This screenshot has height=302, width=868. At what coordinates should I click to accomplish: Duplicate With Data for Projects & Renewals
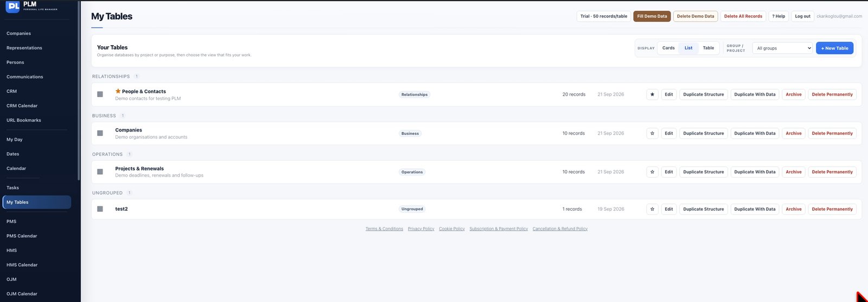coord(755,172)
